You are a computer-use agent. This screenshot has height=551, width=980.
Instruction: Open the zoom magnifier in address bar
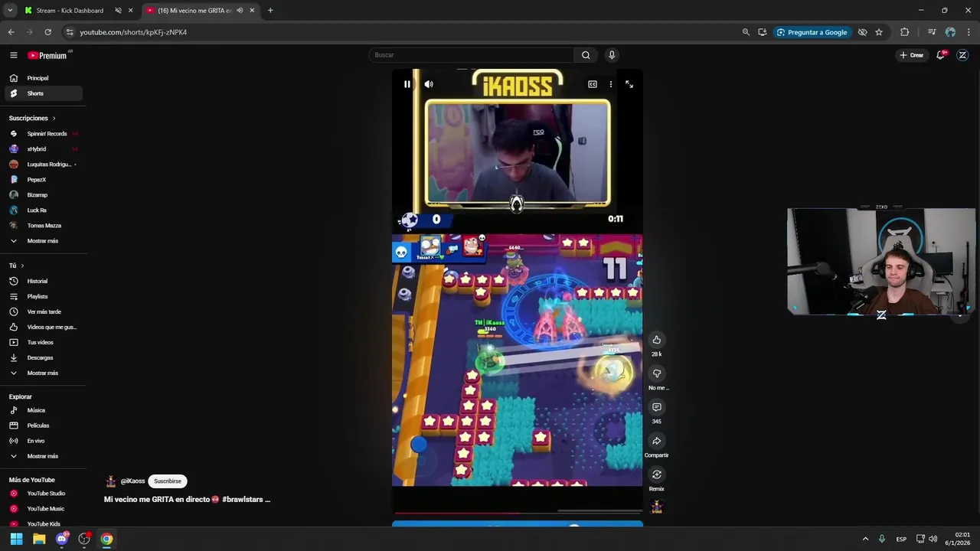click(x=746, y=32)
